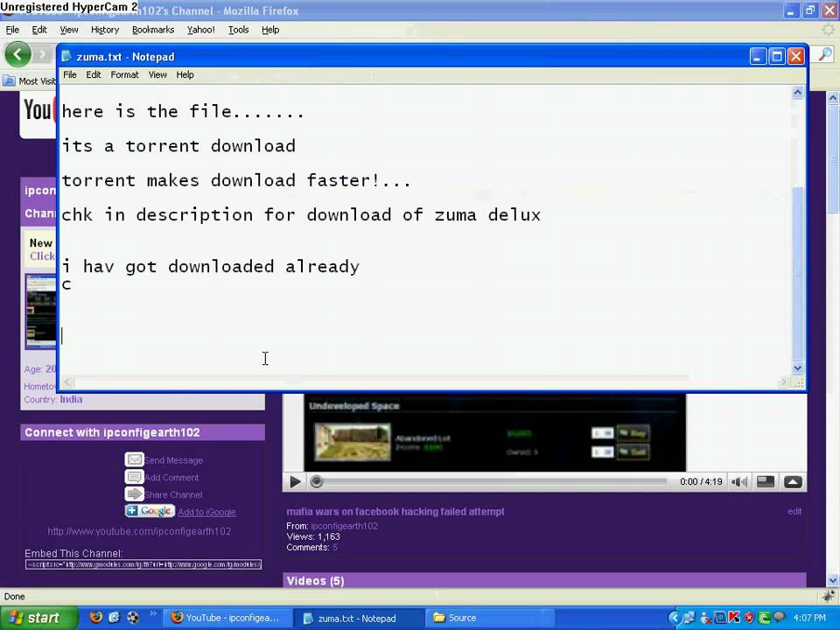Screen dimensions: 840x630
Task: Click the Notepad vertical scrollbar thumb
Action: click(798, 273)
